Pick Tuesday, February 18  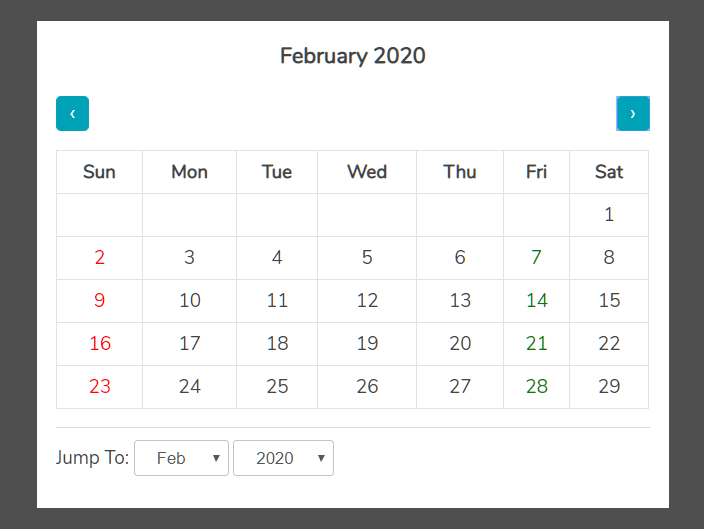pos(277,344)
